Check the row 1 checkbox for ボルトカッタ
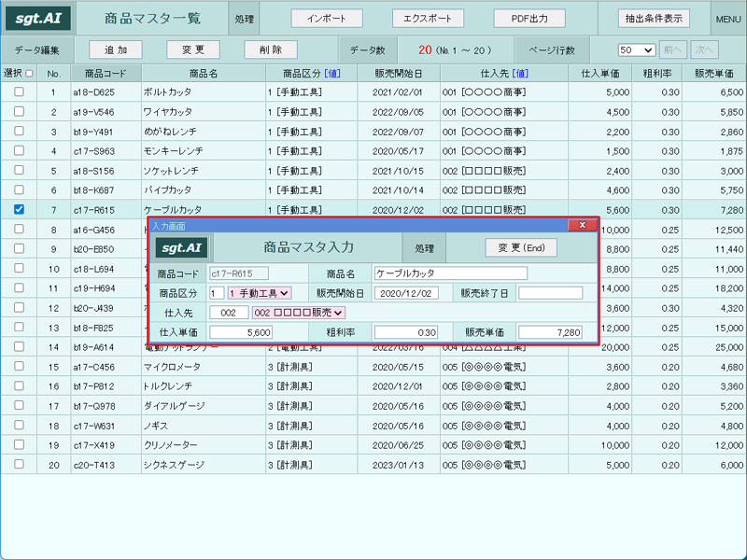The image size is (747, 560). pos(19,91)
